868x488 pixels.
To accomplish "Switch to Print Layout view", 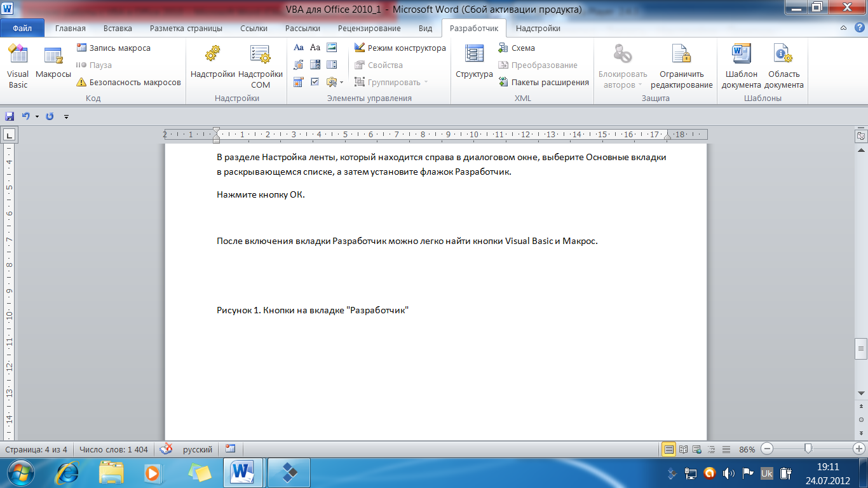I will tap(668, 449).
